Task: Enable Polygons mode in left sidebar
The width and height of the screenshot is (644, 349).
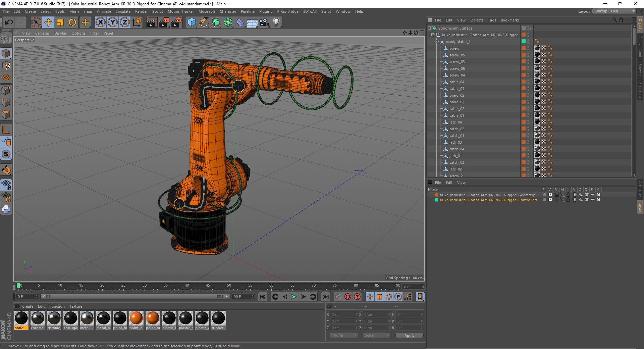Action: pos(6,114)
